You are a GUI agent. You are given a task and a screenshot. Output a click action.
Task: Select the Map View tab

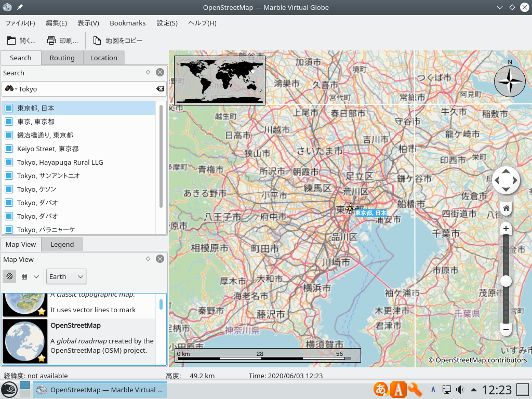pyautogui.click(x=21, y=244)
